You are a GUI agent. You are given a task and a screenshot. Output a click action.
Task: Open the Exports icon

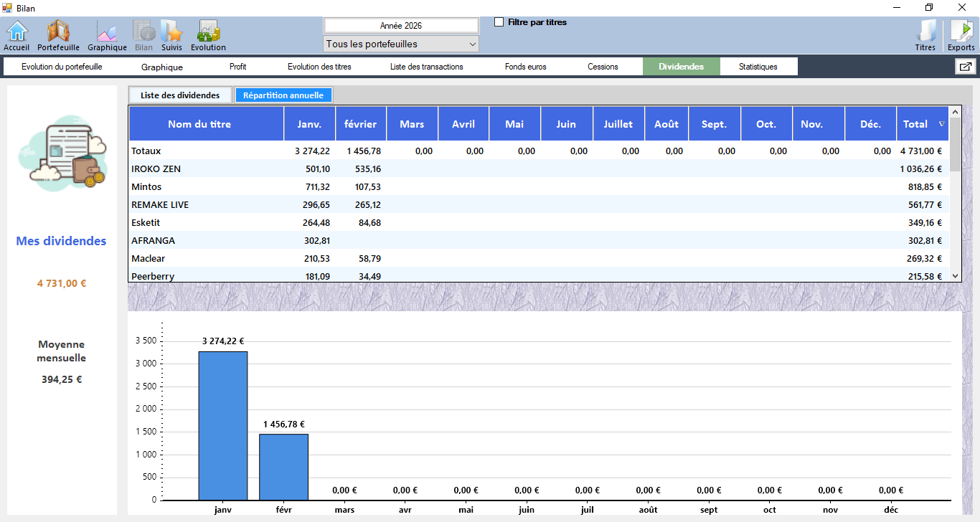pyautogui.click(x=961, y=35)
